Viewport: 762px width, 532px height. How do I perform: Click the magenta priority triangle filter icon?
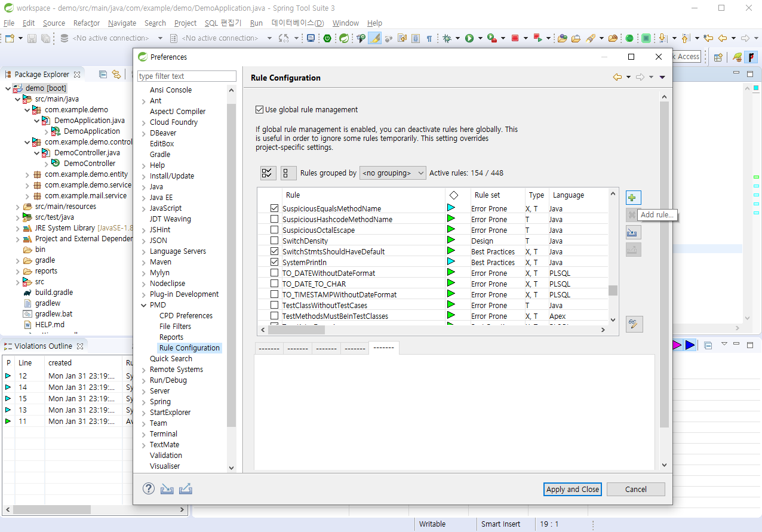click(x=677, y=345)
